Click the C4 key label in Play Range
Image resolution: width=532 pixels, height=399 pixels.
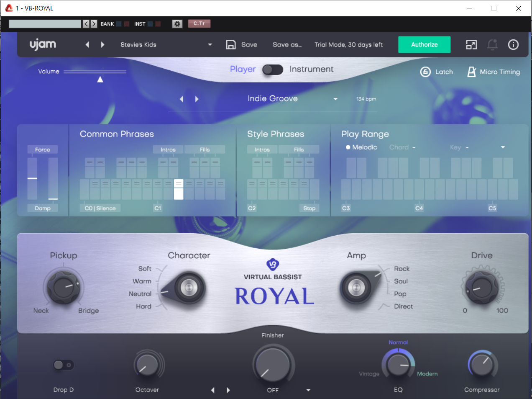point(419,208)
